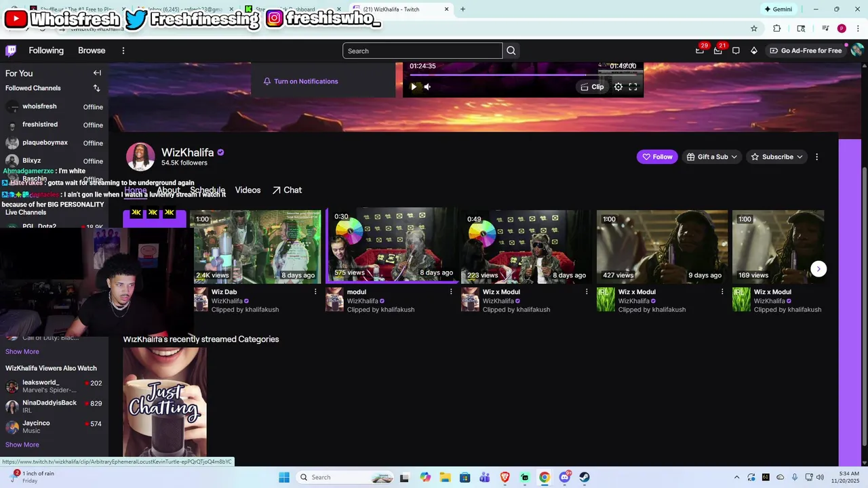The image size is (868, 488).
Task: Open leaksworld_ channel in sidebar
Action: point(54,386)
